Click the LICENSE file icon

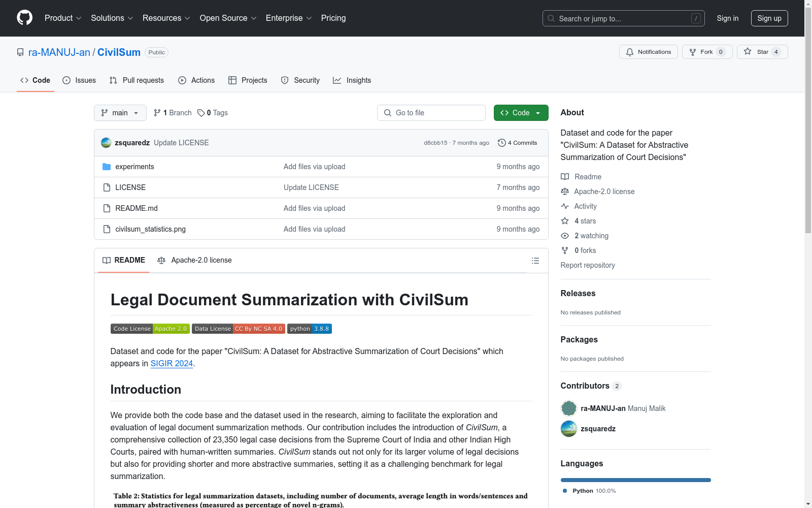point(107,187)
